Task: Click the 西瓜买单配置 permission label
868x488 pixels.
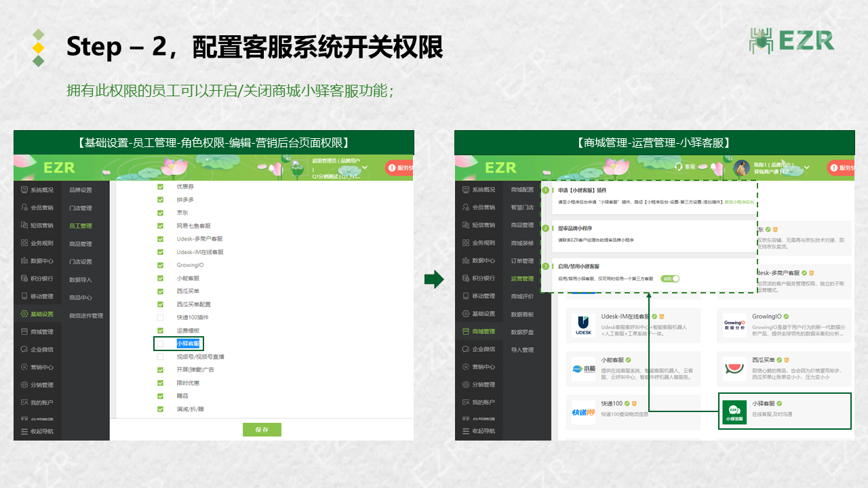Action: click(194, 304)
